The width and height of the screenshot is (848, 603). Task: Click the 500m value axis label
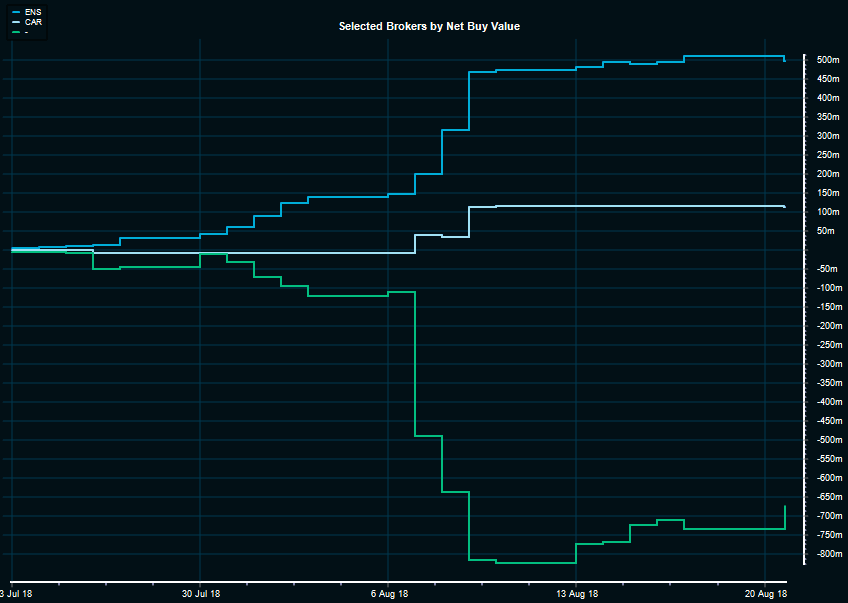point(826,60)
